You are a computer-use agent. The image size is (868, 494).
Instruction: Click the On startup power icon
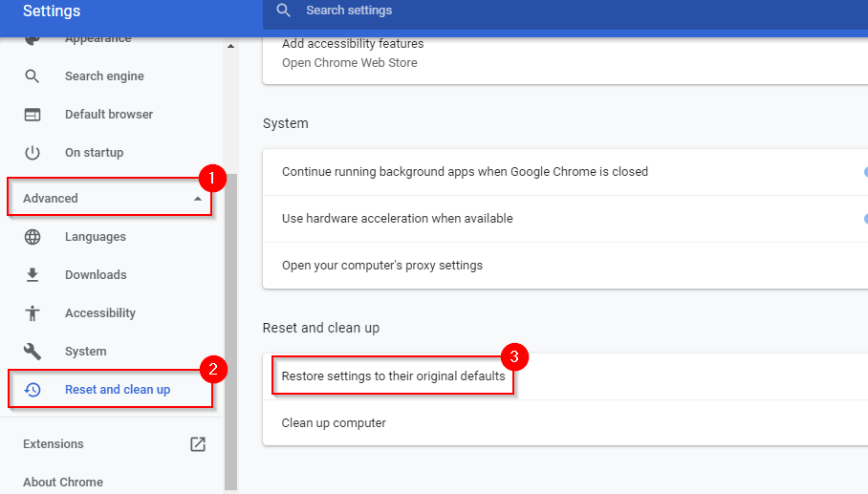click(33, 153)
